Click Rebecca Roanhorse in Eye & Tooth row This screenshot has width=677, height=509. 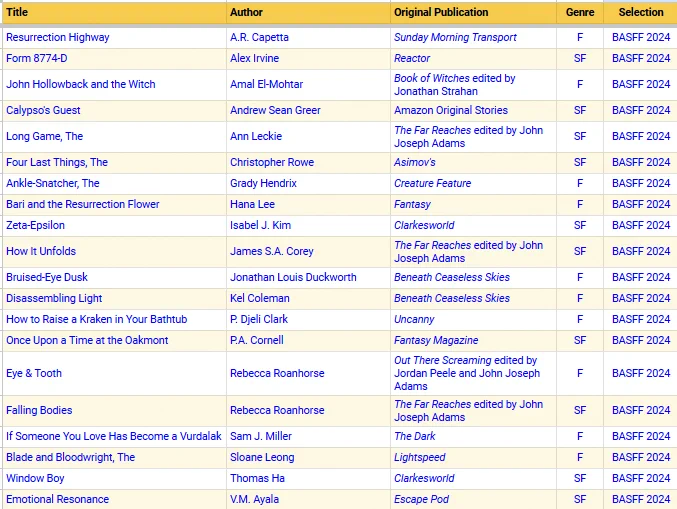(x=277, y=373)
